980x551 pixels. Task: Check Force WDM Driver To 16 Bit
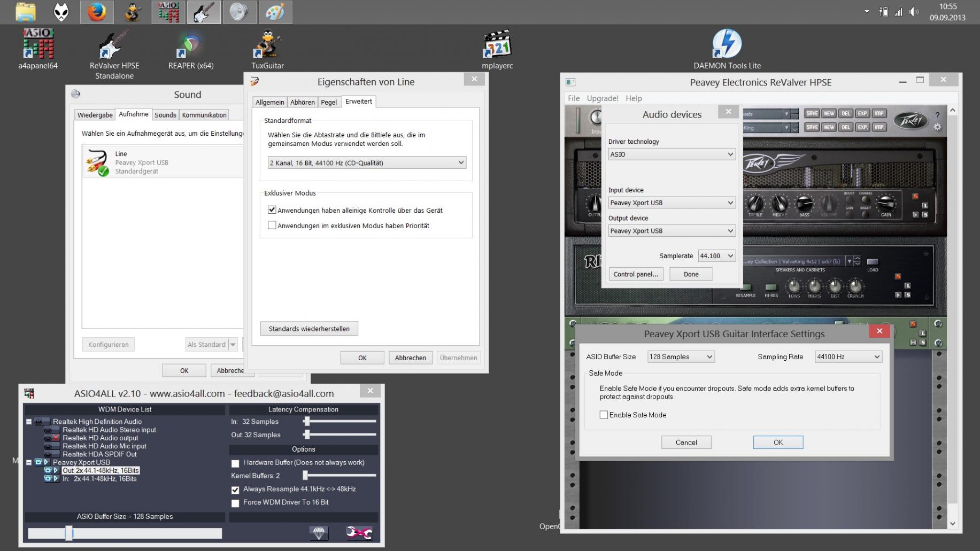(x=235, y=503)
